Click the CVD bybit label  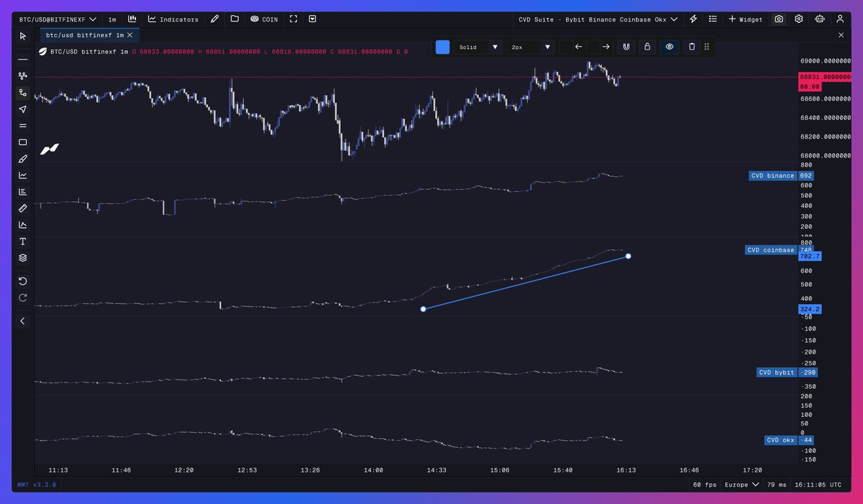click(777, 372)
